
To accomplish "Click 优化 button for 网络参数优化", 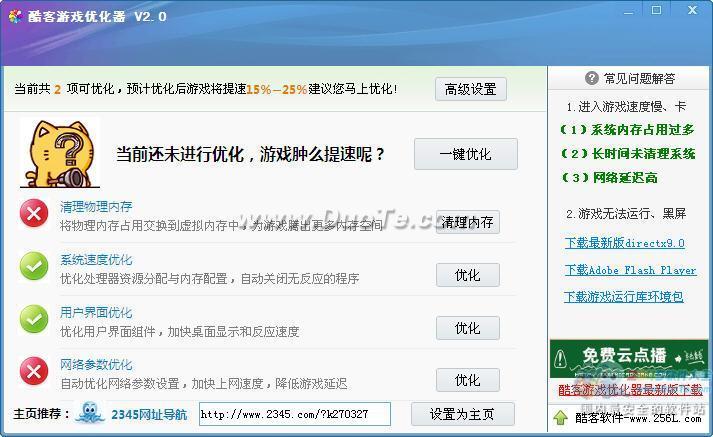I will 467,380.
